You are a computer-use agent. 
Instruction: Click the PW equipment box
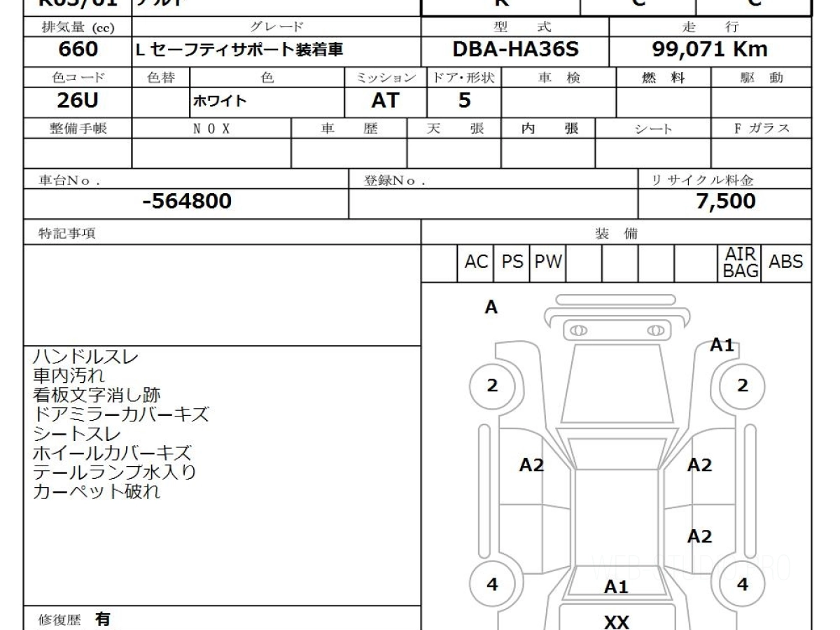point(548,262)
